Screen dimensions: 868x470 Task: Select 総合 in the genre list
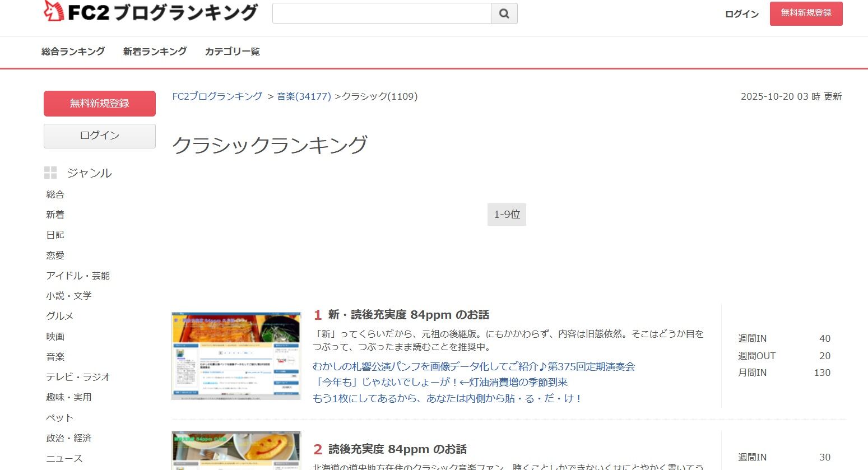(55, 194)
